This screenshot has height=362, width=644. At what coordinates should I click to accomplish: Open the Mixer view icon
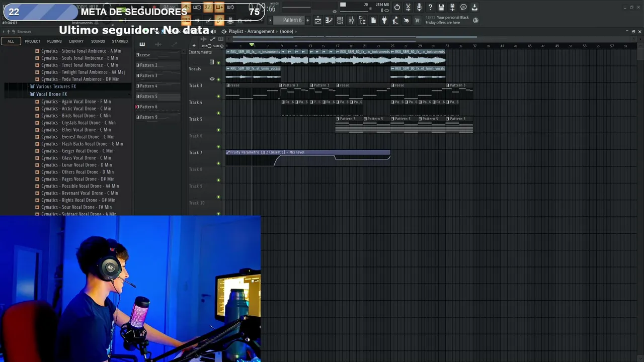(x=351, y=20)
